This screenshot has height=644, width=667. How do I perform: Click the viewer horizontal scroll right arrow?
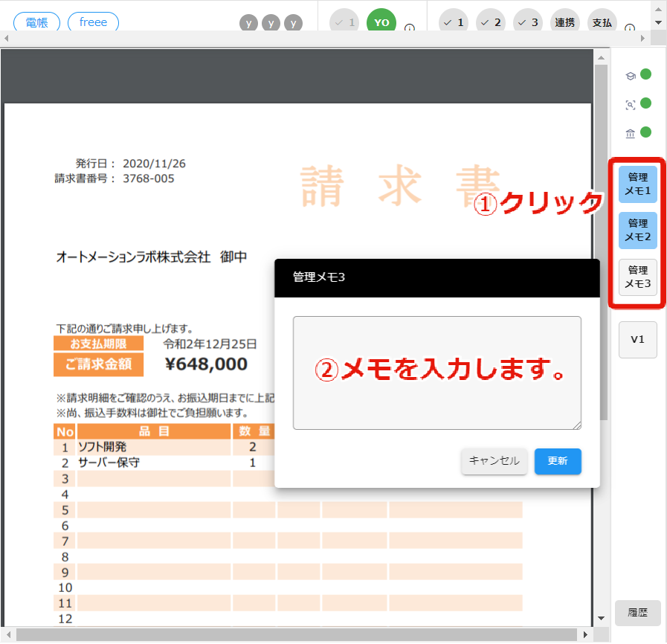[x=585, y=634]
